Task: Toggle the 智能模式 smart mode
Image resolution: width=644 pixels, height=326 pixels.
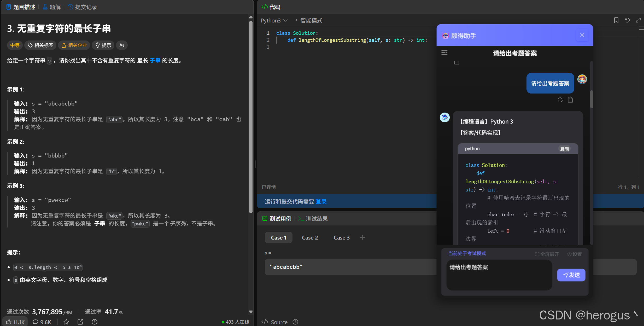Action: tap(311, 20)
